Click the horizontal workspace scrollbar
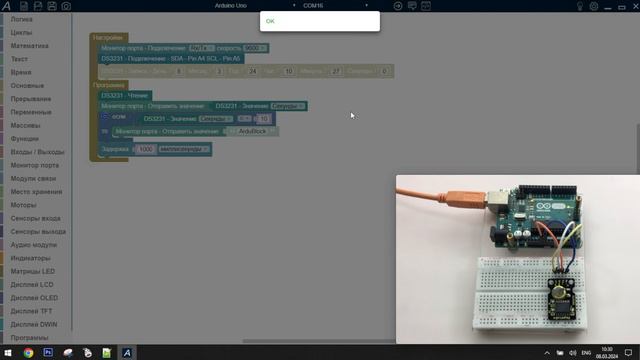 319,341
